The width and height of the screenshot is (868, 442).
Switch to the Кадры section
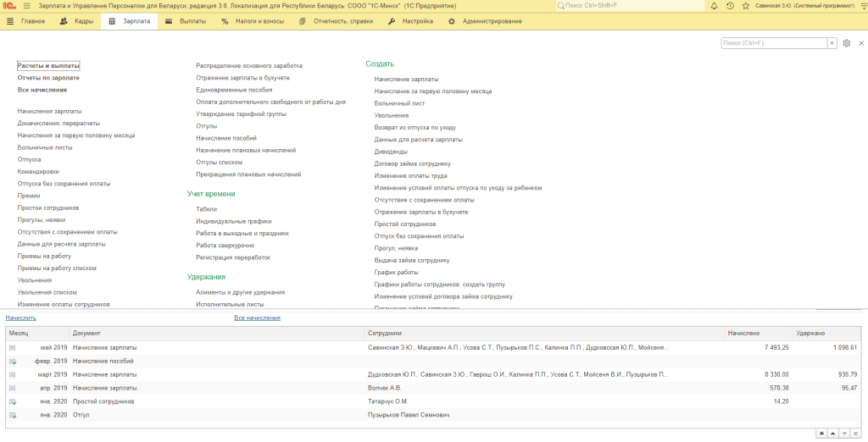78,20
